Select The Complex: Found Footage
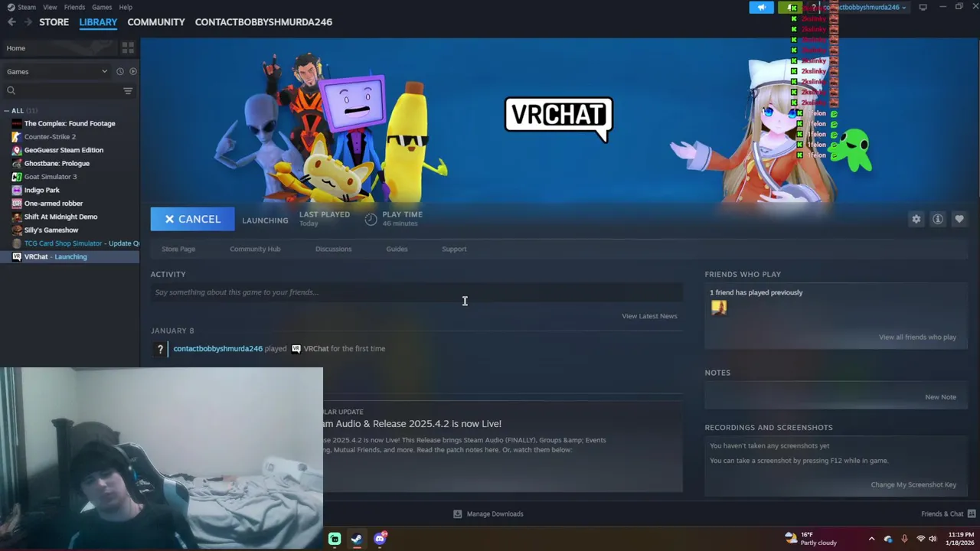Screen dimensions: 980x551 (x=70, y=123)
